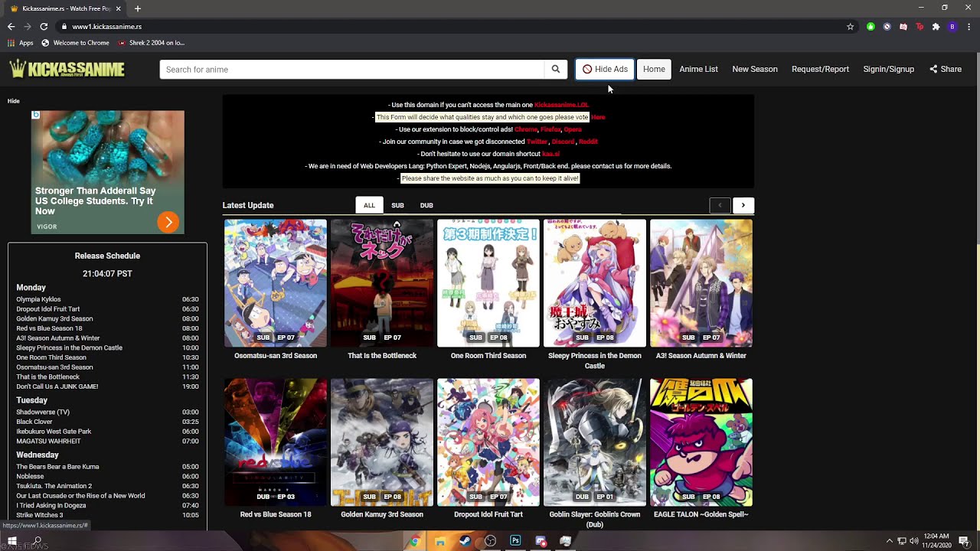980x551 pixels.
Task: Open the Windows Start menu
Action: click(x=12, y=541)
